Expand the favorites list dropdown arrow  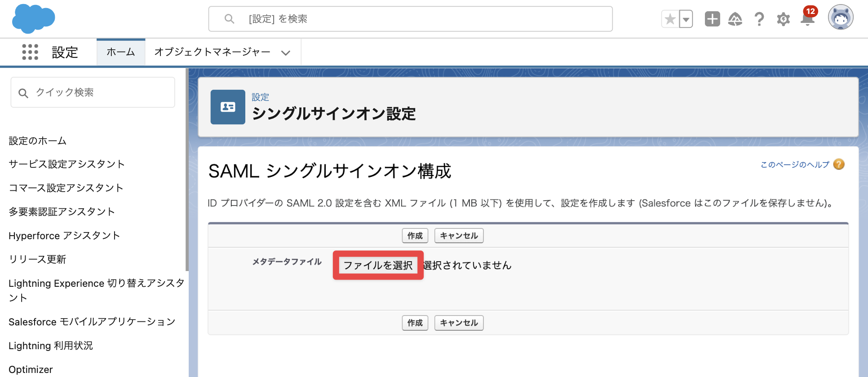[x=686, y=19]
